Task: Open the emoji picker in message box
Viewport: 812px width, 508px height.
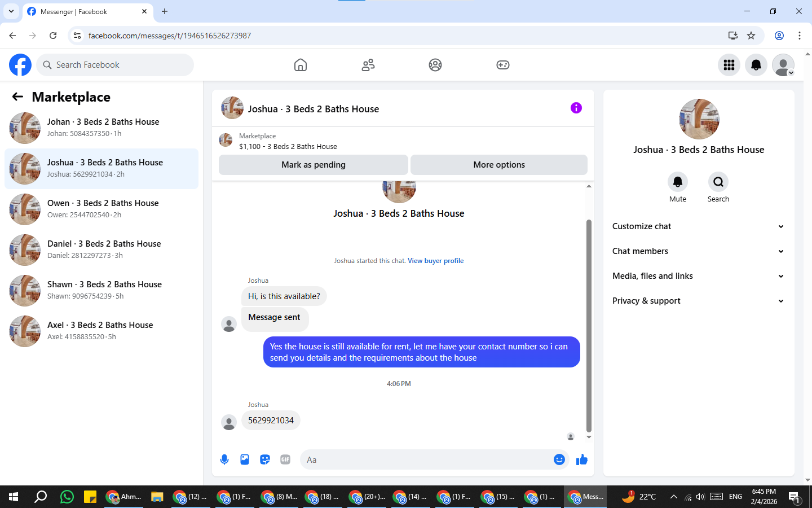Action: click(x=559, y=459)
